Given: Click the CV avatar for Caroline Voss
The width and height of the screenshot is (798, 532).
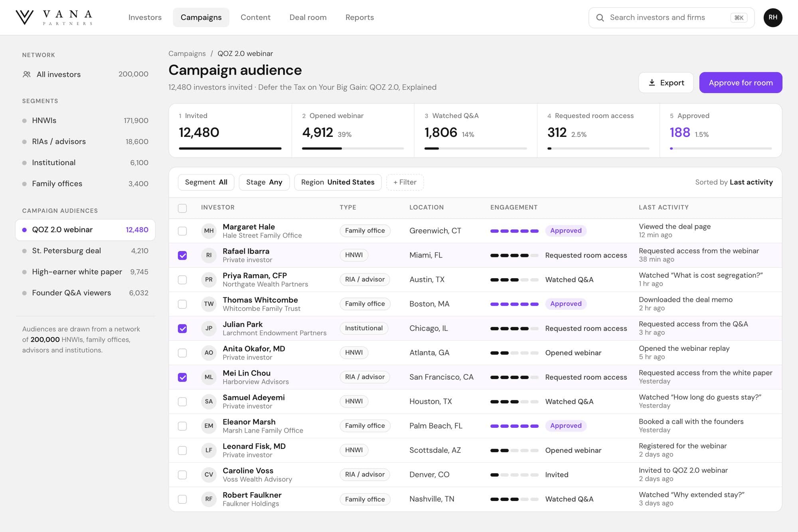Looking at the screenshot, I should click(209, 474).
